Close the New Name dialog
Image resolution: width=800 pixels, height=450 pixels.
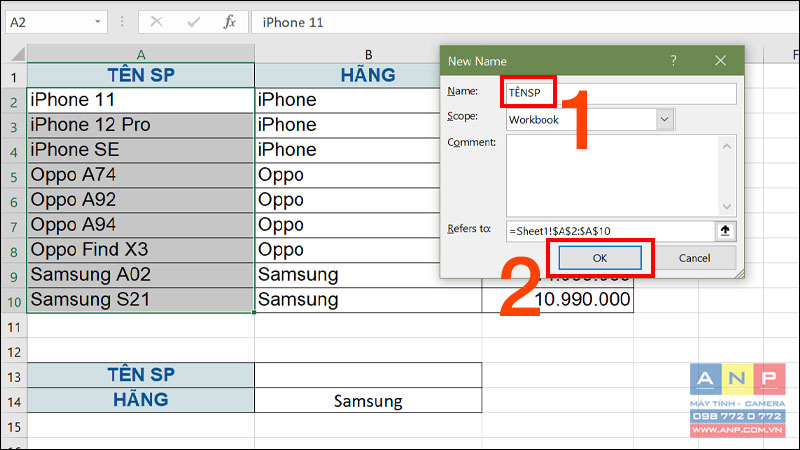click(x=720, y=61)
